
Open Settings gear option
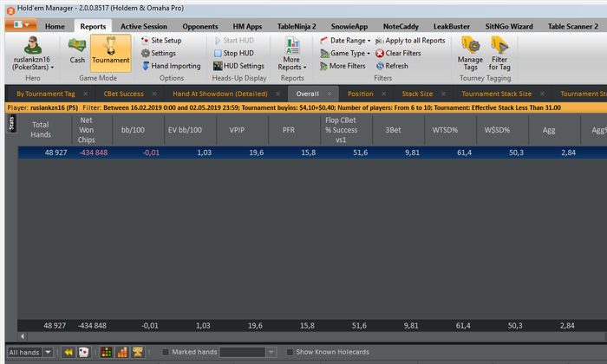coord(159,53)
